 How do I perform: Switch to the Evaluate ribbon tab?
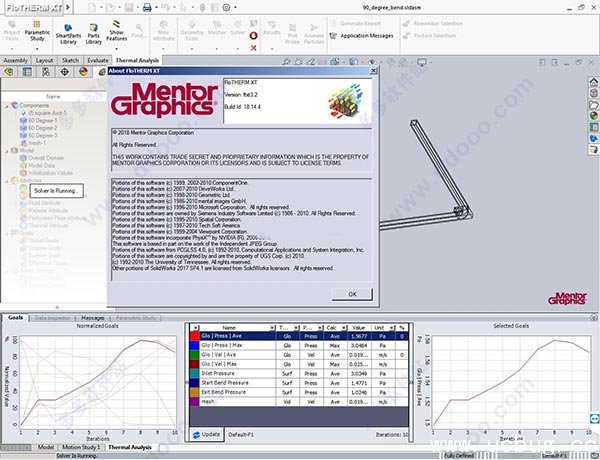click(98, 60)
